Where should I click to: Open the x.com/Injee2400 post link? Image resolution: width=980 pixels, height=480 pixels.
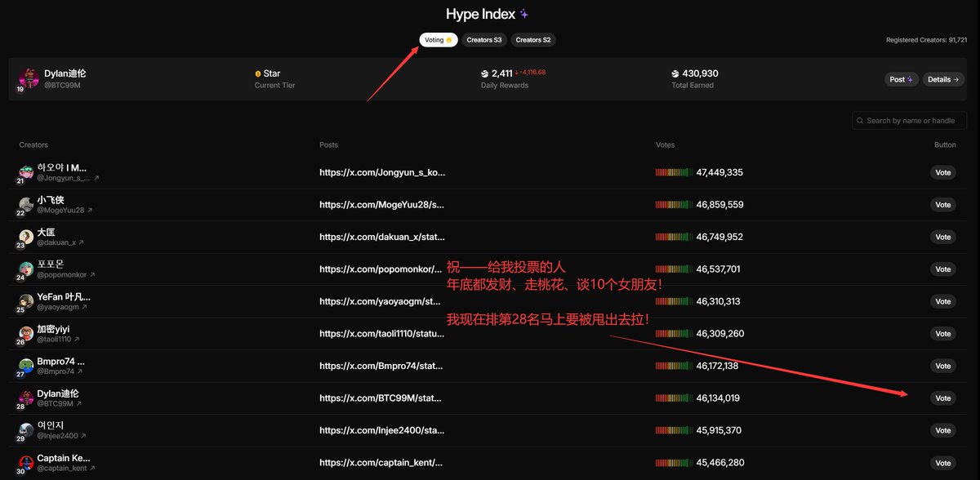(382, 430)
